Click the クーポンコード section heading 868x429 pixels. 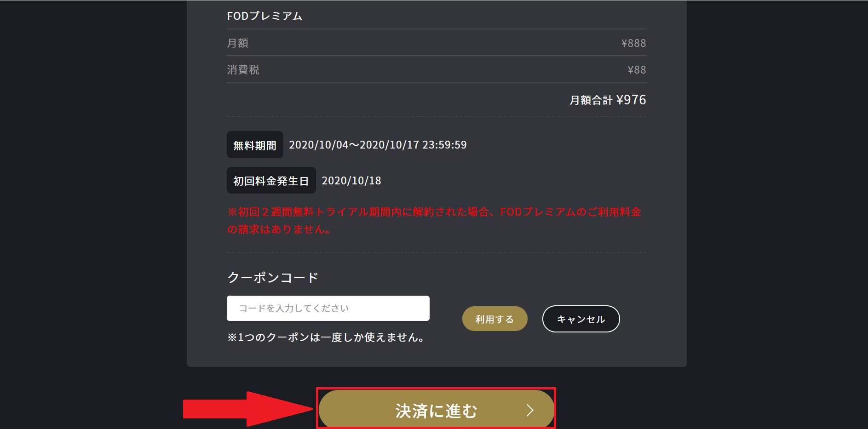click(273, 277)
